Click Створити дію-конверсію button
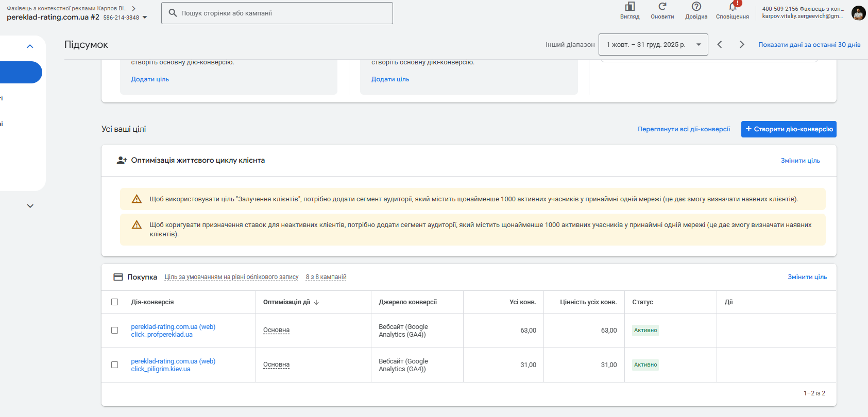Image resolution: width=868 pixels, height=417 pixels. (788, 129)
